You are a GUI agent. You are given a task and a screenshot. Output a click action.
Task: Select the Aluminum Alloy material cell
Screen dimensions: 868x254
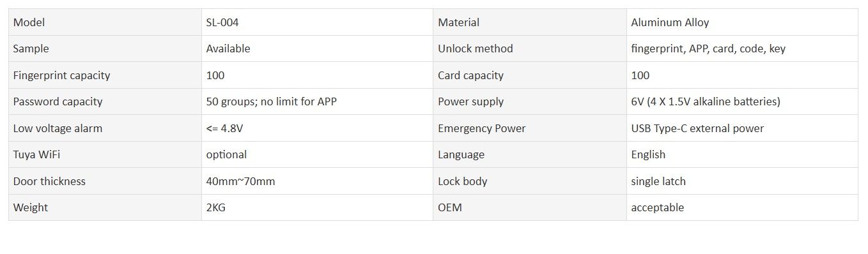click(742, 22)
